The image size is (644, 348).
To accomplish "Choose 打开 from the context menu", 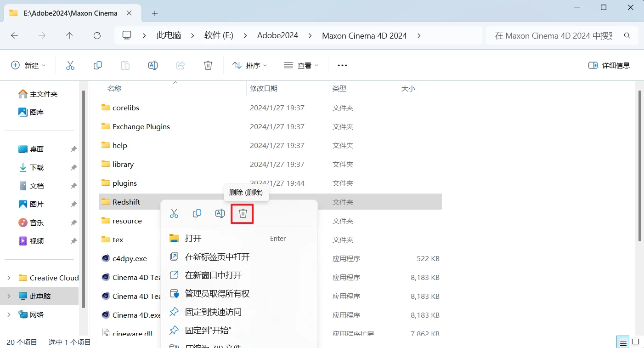I will click(x=239, y=239).
